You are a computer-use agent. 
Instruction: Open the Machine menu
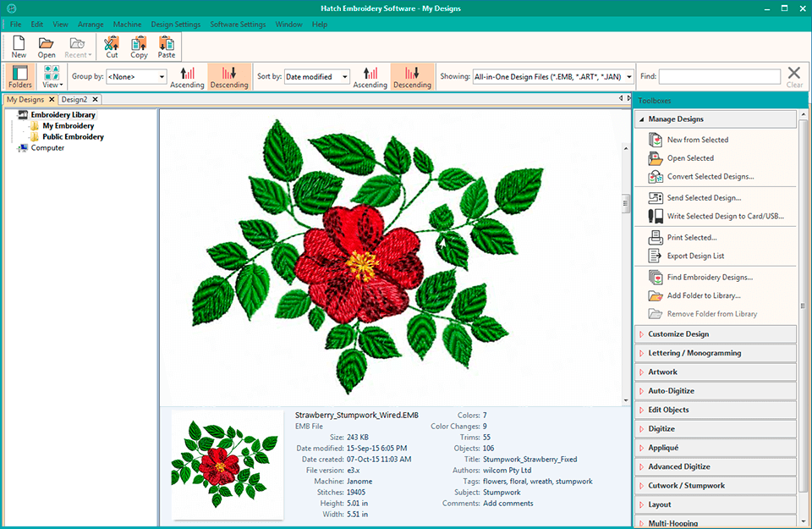pyautogui.click(x=127, y=24)
